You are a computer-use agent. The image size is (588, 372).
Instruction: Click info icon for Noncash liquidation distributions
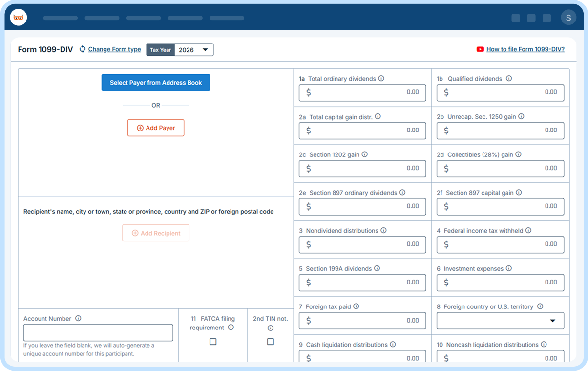pyautogui.click(x=544, y=345)
